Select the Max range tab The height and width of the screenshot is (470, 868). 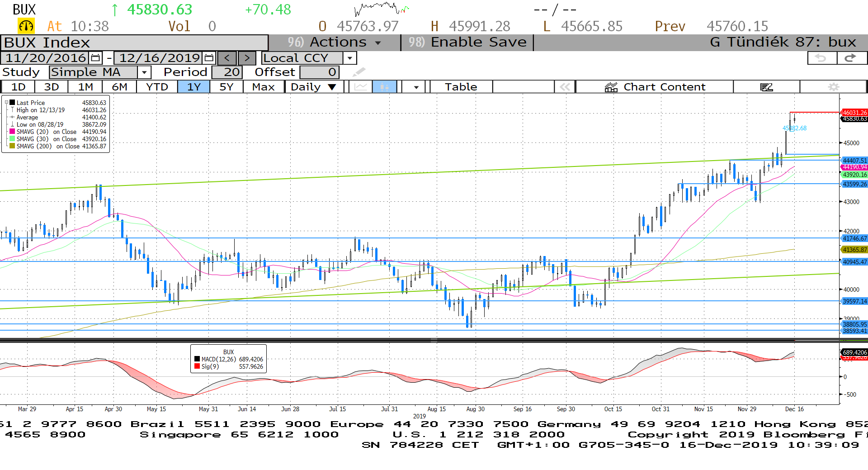coord(264,87)
